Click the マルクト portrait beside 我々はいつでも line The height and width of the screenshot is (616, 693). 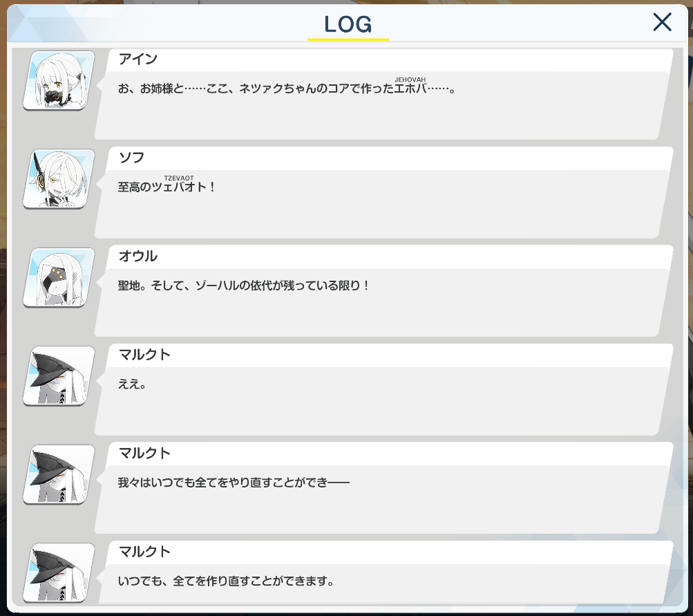[59, 475]
